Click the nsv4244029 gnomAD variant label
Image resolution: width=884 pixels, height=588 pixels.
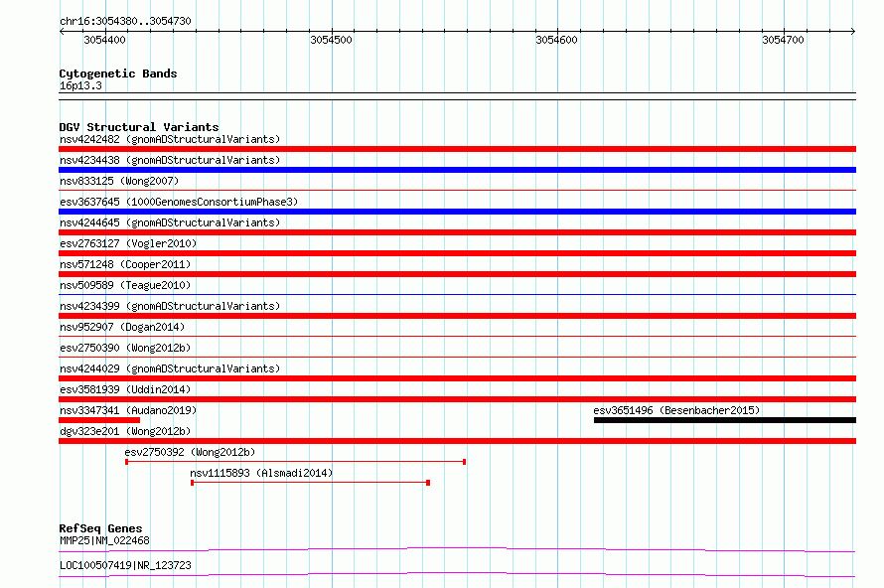pos(170,368)
